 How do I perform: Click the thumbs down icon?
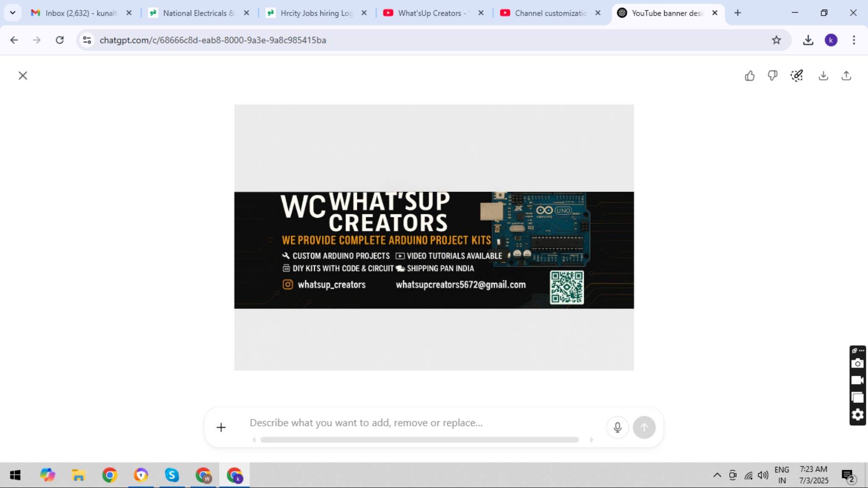click(x=772, y=76)
